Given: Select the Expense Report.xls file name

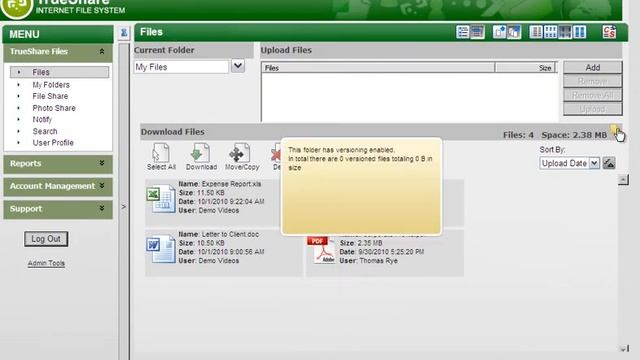Looking at the screenshot, I should click(x=231, y=184).
